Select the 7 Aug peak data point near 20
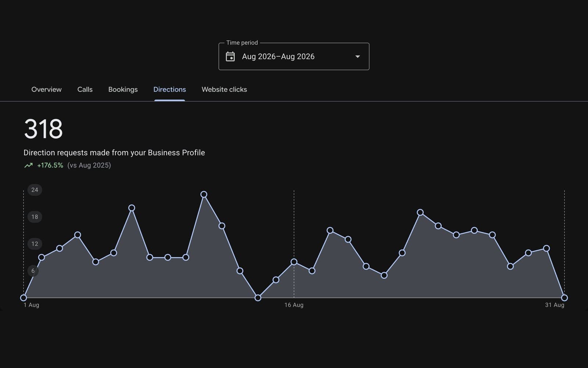Viewport: 588px width, 368px height. click(132, 208)
